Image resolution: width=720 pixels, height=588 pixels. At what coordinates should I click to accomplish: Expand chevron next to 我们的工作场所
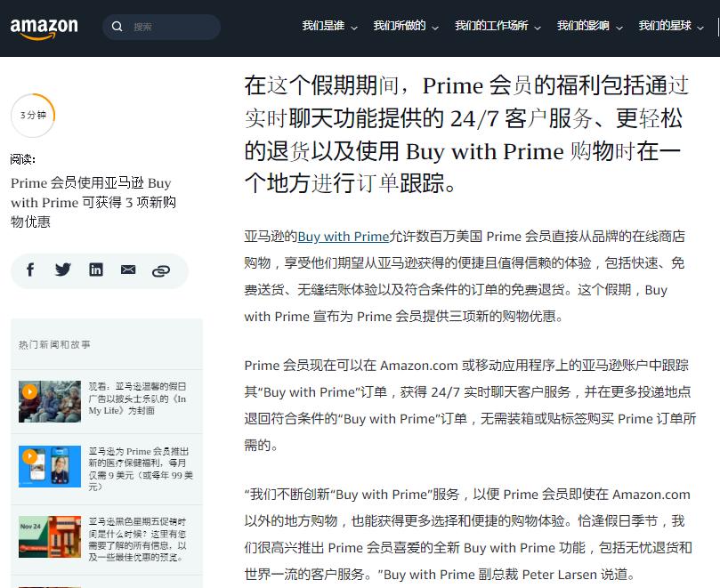(538, 28)
